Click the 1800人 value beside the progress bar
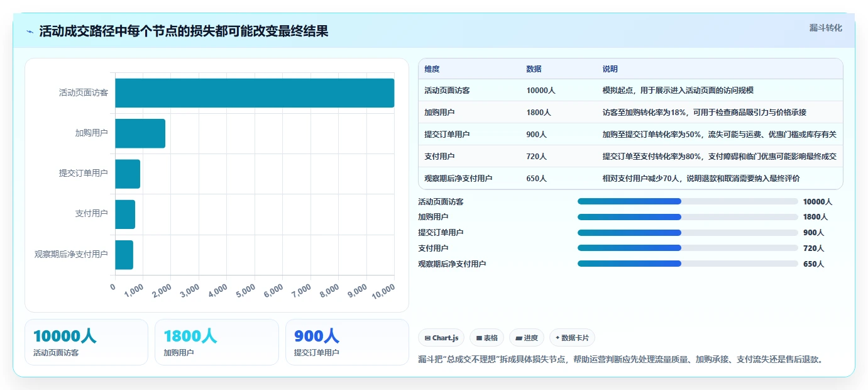 [816, 217]
